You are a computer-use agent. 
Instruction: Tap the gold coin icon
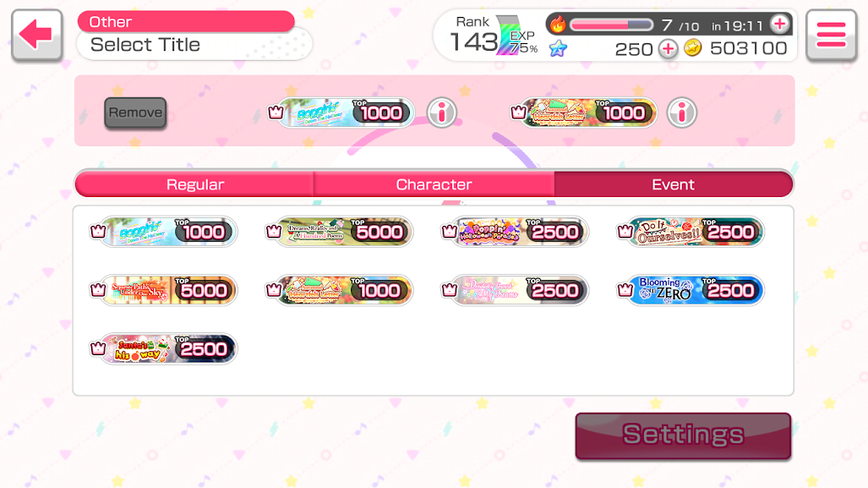point(692,48)
